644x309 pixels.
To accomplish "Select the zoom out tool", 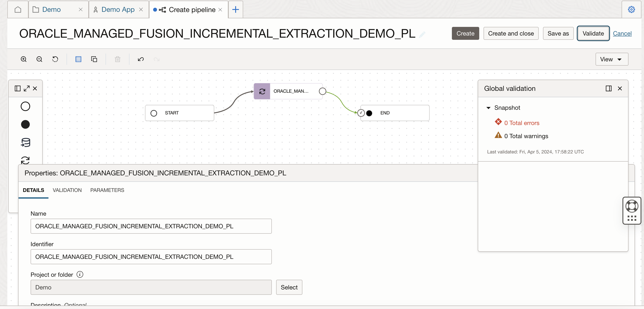I will point(39,59).
